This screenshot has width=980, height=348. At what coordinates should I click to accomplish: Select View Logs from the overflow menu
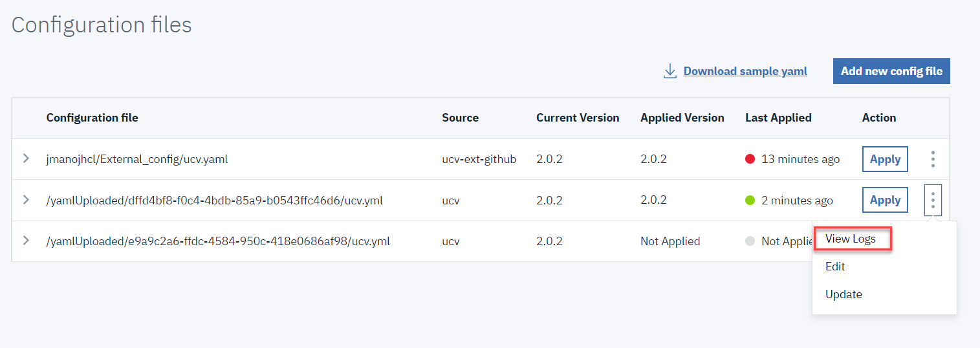(x=851, y=239)
